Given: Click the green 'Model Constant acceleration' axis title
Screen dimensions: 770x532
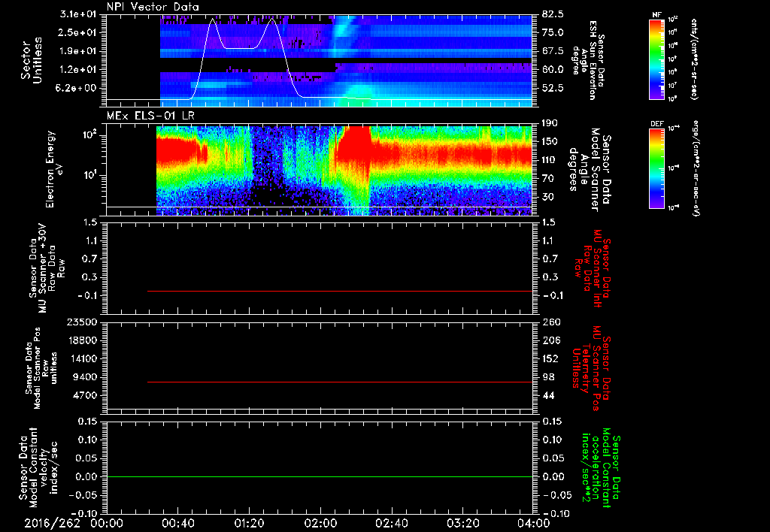Looking at the screenshot, I should tap(601, 467).
